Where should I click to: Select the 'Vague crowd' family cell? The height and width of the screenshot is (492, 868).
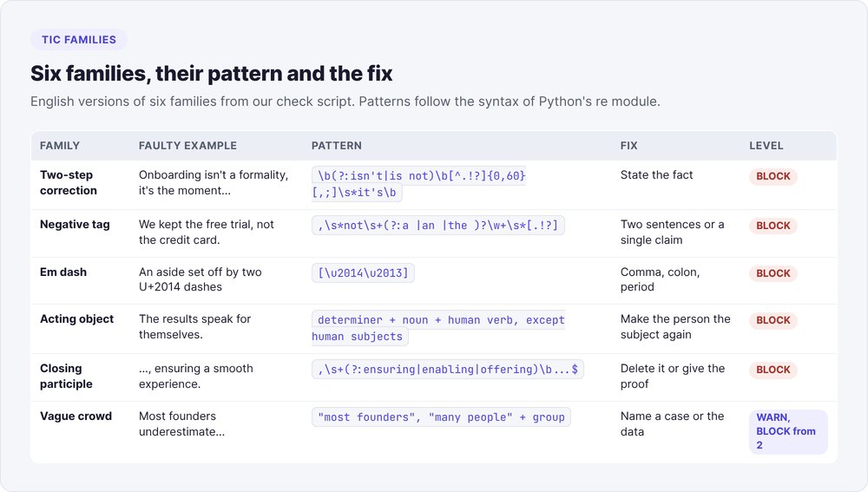click(76, 417)
